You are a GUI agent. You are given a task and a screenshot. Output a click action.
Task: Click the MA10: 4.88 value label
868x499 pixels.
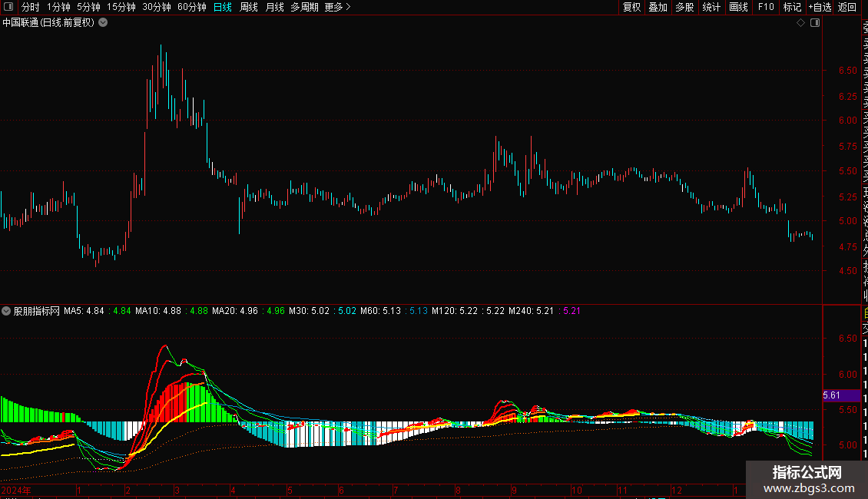[x=157, y=311]
